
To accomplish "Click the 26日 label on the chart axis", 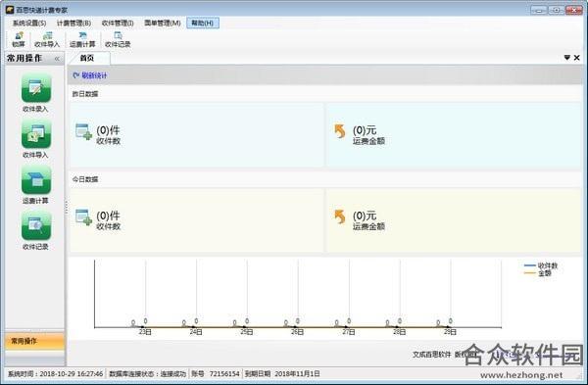I will click(297, 332).
